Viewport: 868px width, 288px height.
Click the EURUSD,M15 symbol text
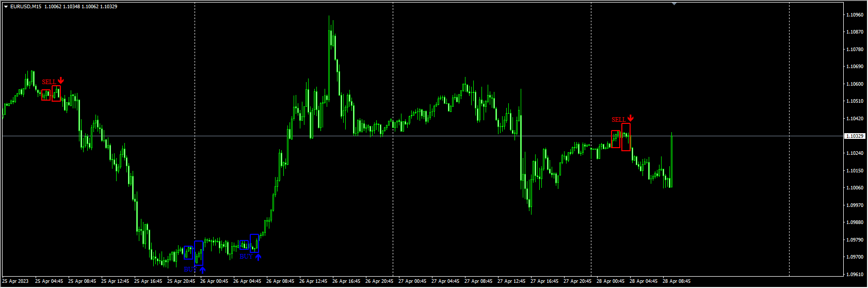[26, 7]
